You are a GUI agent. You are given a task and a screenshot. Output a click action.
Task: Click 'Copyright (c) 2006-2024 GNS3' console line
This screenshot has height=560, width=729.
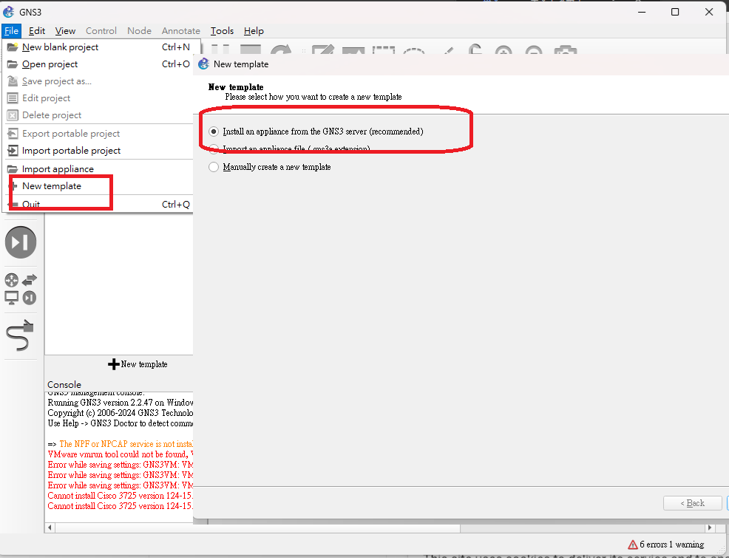[x=121, y=413]
